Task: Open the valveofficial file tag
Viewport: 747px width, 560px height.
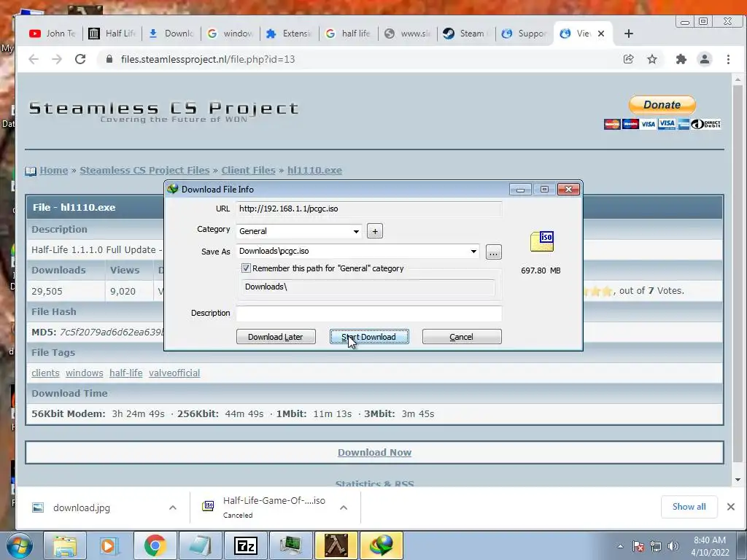Action: click(174, 373)
